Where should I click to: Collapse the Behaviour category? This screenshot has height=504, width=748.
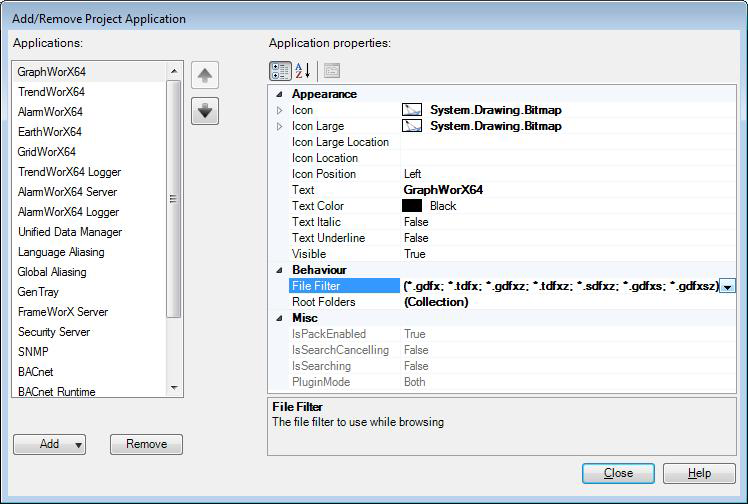point(279,270)
